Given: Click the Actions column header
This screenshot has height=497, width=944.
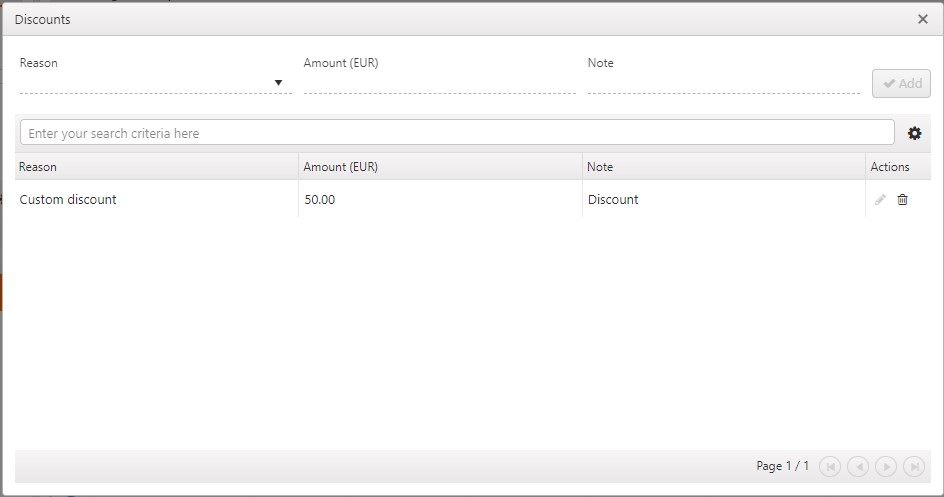Looking at the screenshot, I should [x=890, y=167].
